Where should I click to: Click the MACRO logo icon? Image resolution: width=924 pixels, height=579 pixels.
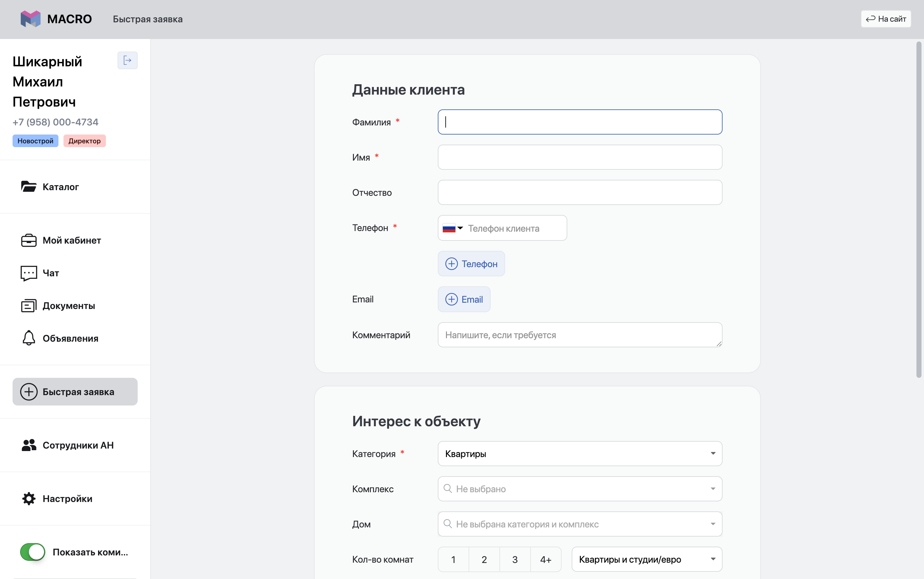[30, 19]
